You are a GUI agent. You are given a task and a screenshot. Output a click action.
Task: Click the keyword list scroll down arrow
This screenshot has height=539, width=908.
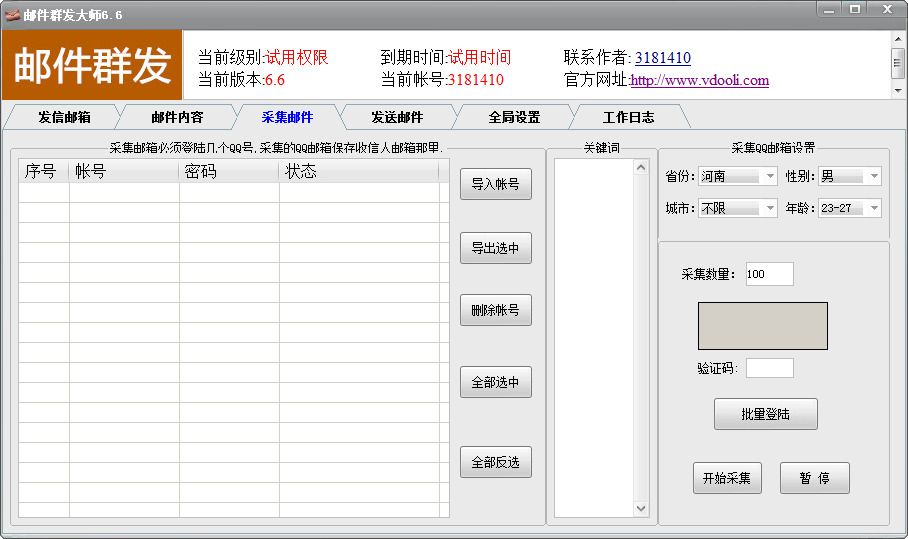[641, 508]
